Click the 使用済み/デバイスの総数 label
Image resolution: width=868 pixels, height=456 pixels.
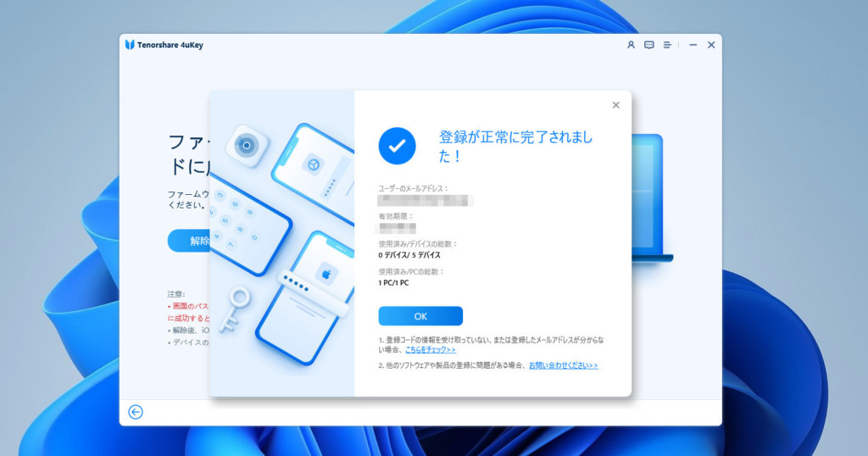tap(418, 244)
